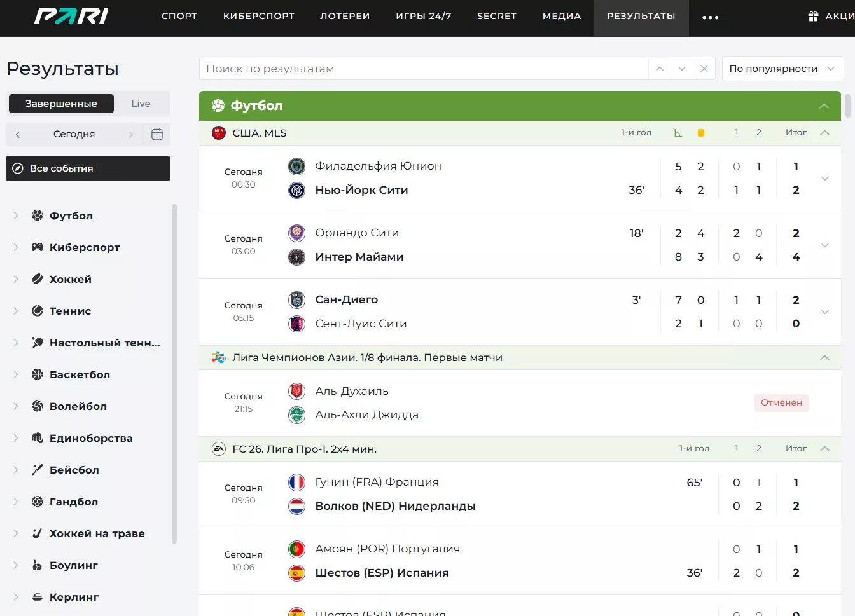Open the Киберспорт top menu

click(258, 17)
